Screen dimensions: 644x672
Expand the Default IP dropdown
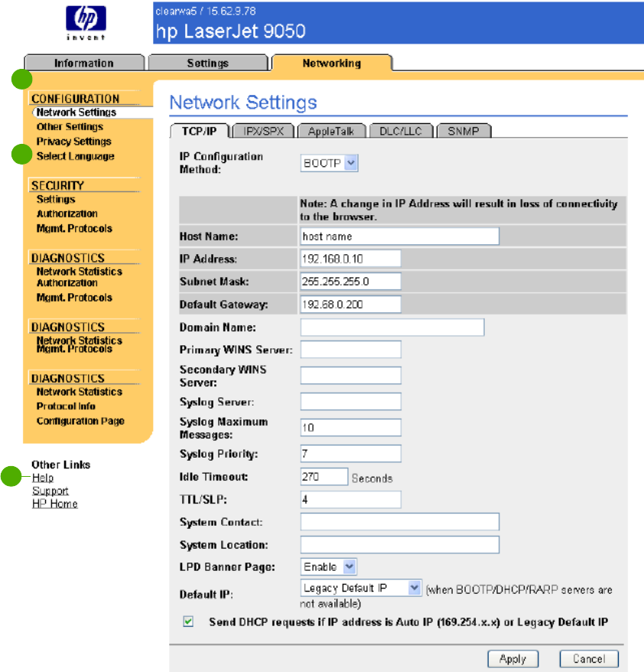tap(361, 588)
